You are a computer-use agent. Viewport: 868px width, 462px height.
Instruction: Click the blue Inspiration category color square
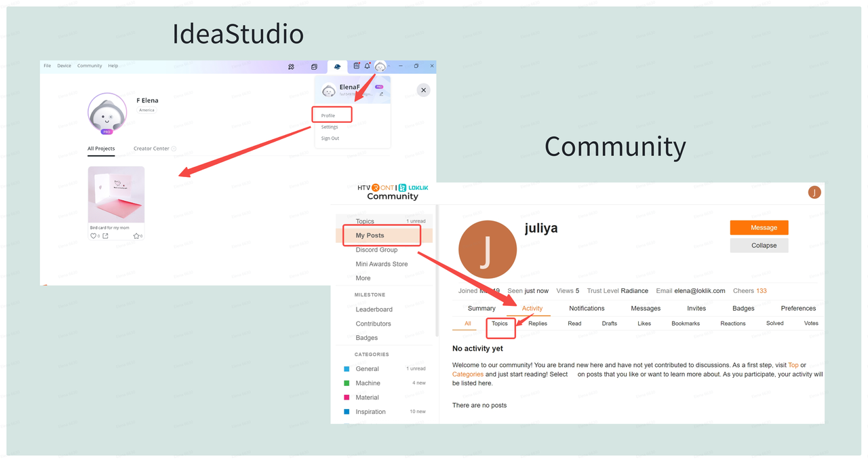(347, 412)
